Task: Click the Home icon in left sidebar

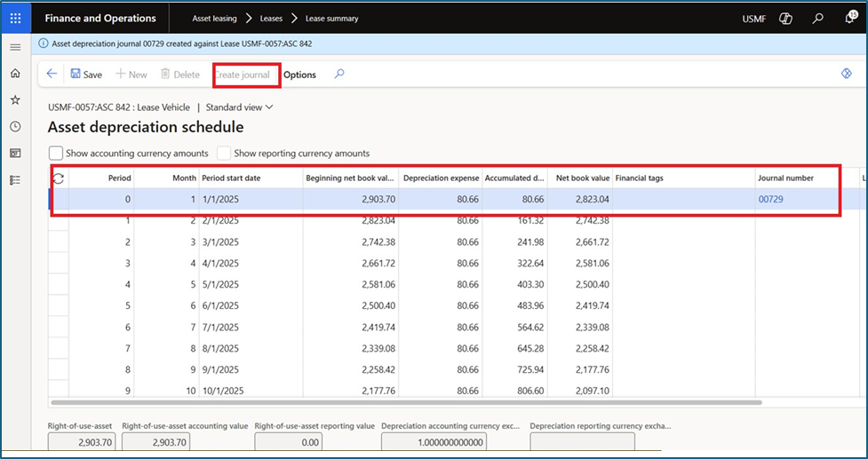Action: pos(15,74)
